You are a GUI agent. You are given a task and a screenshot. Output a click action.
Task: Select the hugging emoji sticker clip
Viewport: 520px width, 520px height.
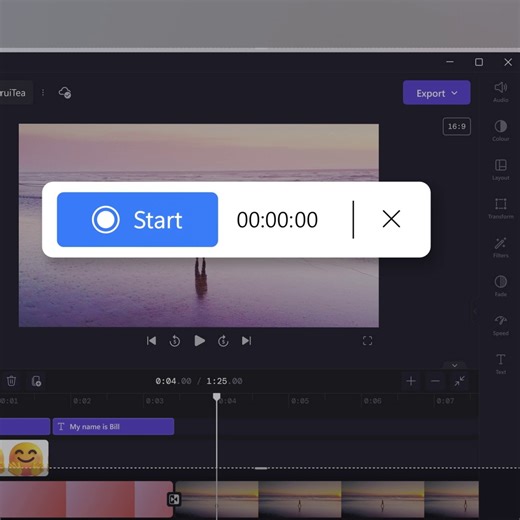point(24,458)
